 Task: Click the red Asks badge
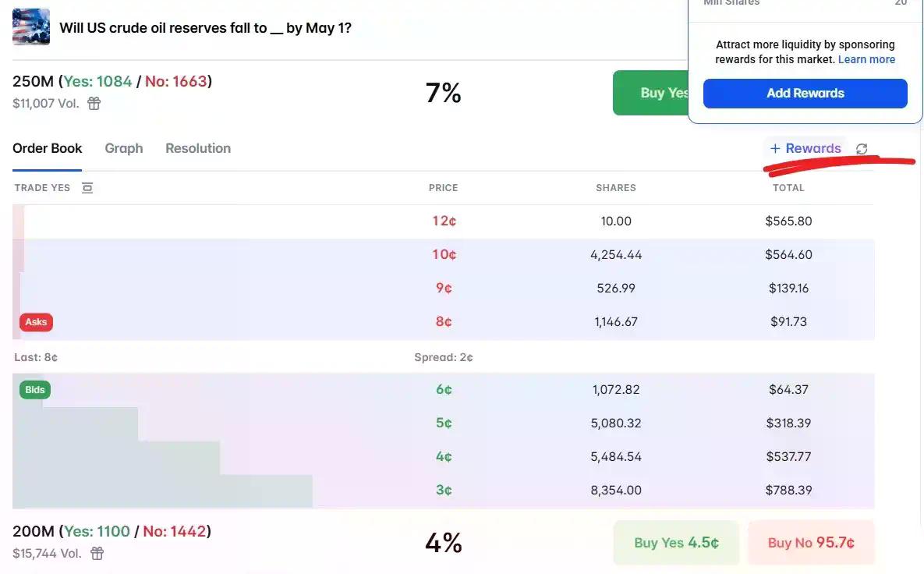pyautogui.click(x=36, y=321)
